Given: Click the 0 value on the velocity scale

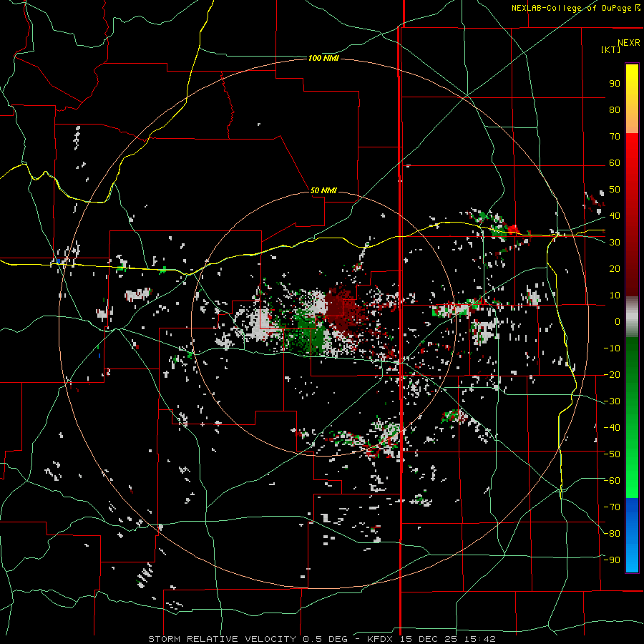Looking at the screenshot, I should pos(618,322).
